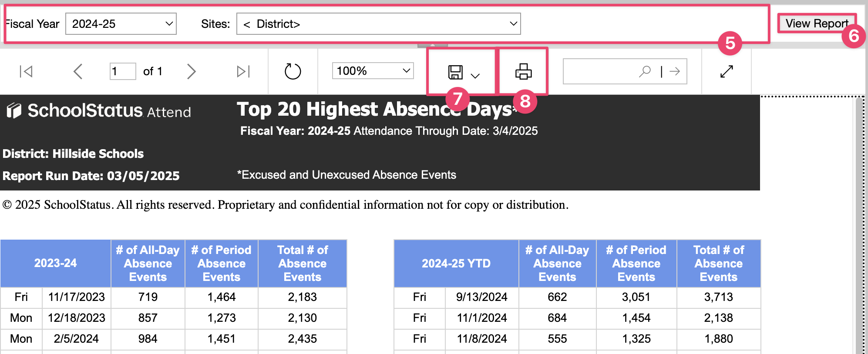Click the find next arrow
The height and width of the screenshot is (354, 868).
tap(675, 71)
